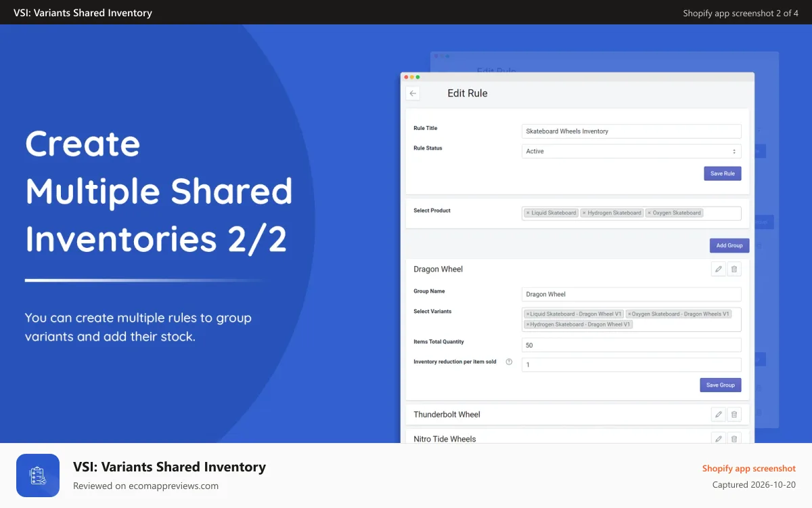Open the Select Variants multi-select field
This screenshot has height=508, width=812.
click(631, 319)
